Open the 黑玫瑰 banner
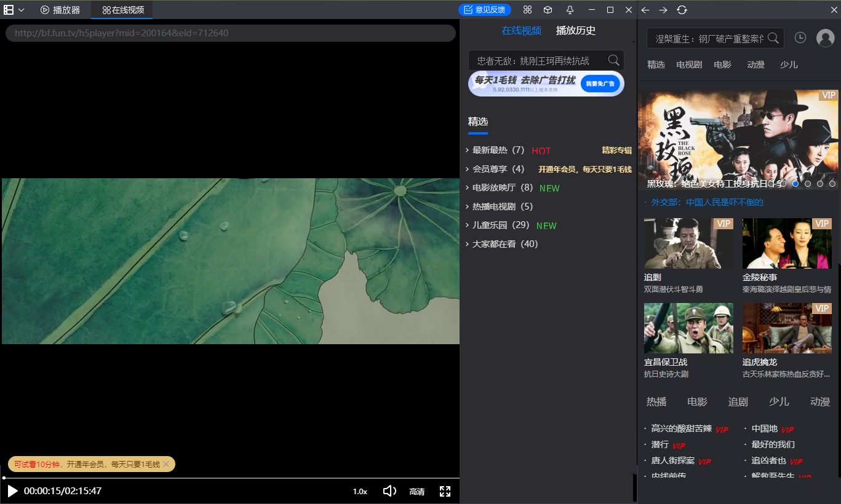This screenshot has width=841, height=504. tap(738, 140)
